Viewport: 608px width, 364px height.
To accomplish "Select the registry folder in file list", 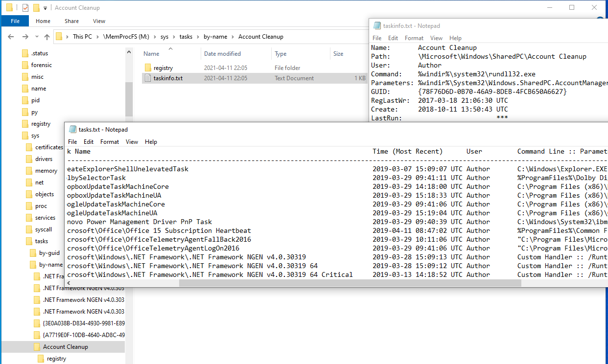I will tap(163, 68).
